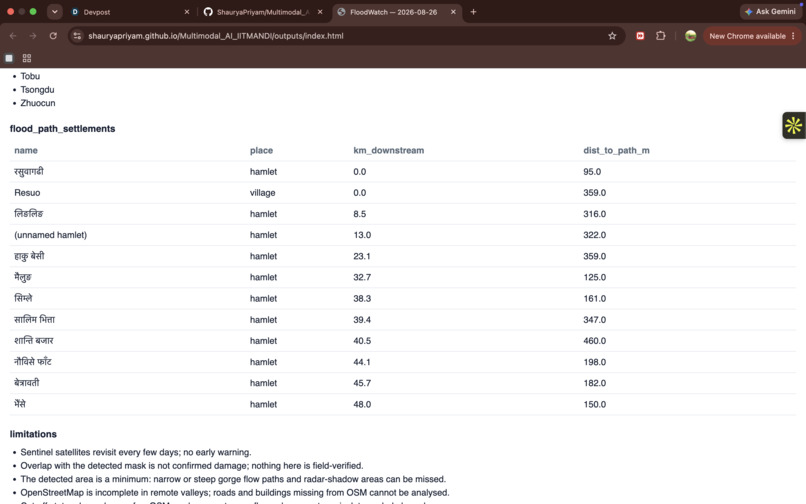The height and width of the screenshot is (504, 806).
Task: Click the 44.1 km_downstream value
Action: [362, 362]
